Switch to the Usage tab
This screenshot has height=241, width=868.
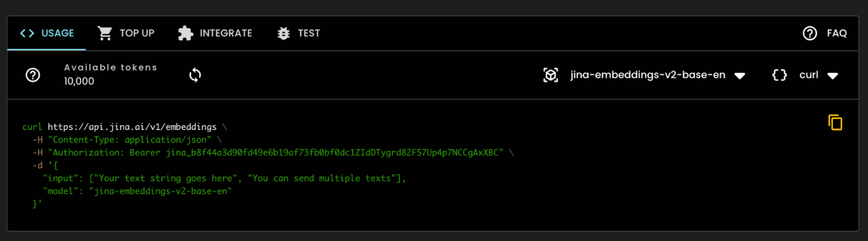[57, 33]
